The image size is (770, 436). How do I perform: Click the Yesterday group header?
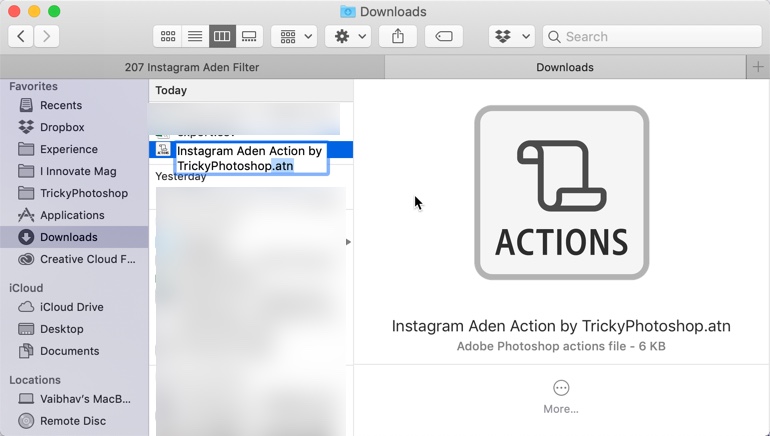[181, 177]
